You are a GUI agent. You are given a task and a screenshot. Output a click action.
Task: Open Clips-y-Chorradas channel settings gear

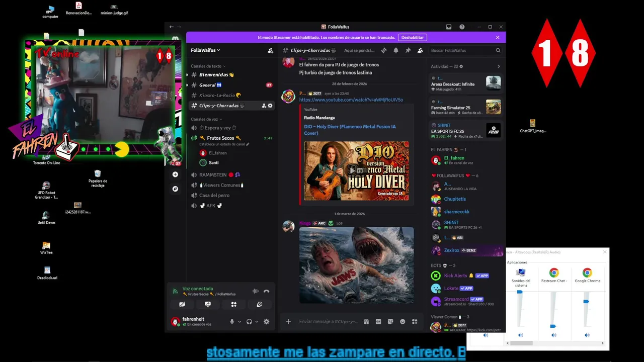[270, 106]
